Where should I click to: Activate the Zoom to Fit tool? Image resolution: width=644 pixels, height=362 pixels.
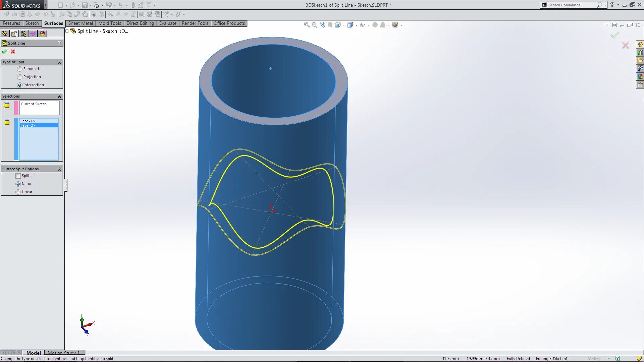pyautogui.click(x=306, y=25)
